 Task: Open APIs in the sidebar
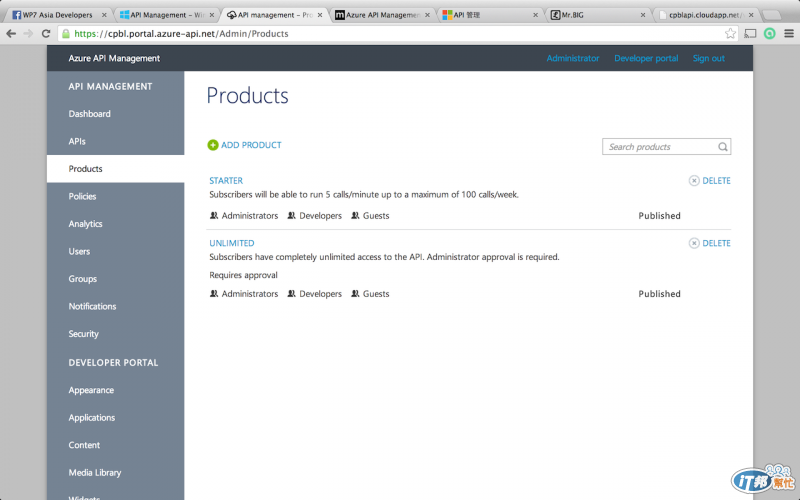click(77, 141)
